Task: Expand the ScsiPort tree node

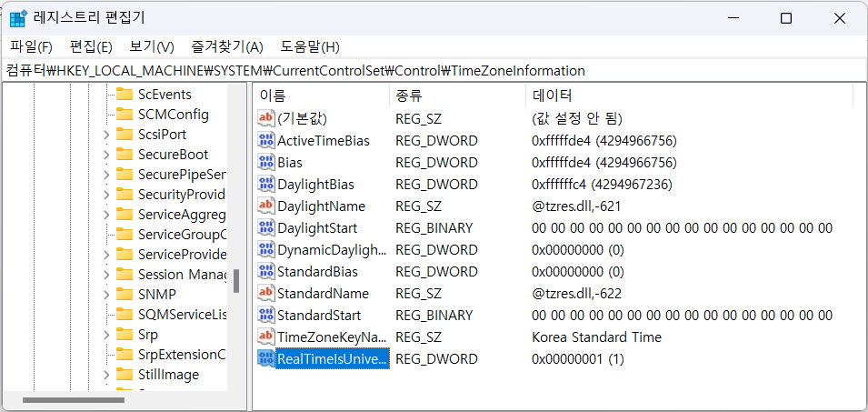Action: (x=106, y=135)
